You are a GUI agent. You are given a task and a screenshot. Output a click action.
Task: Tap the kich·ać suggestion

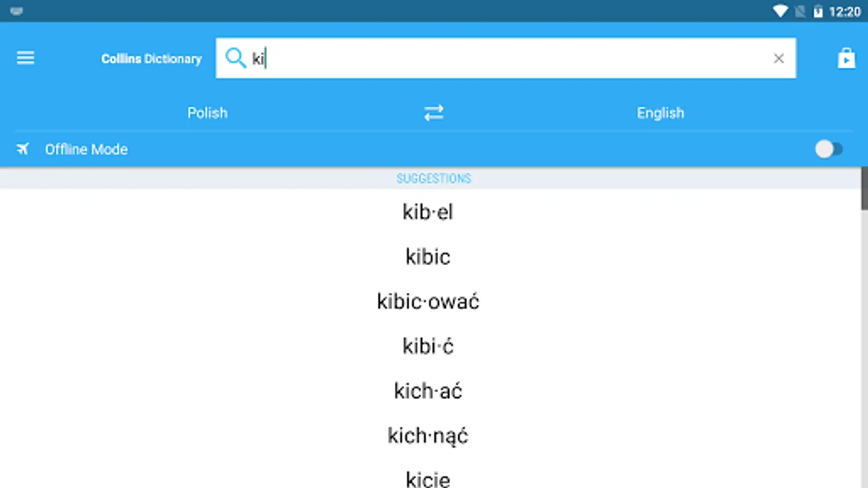point(427,391)
